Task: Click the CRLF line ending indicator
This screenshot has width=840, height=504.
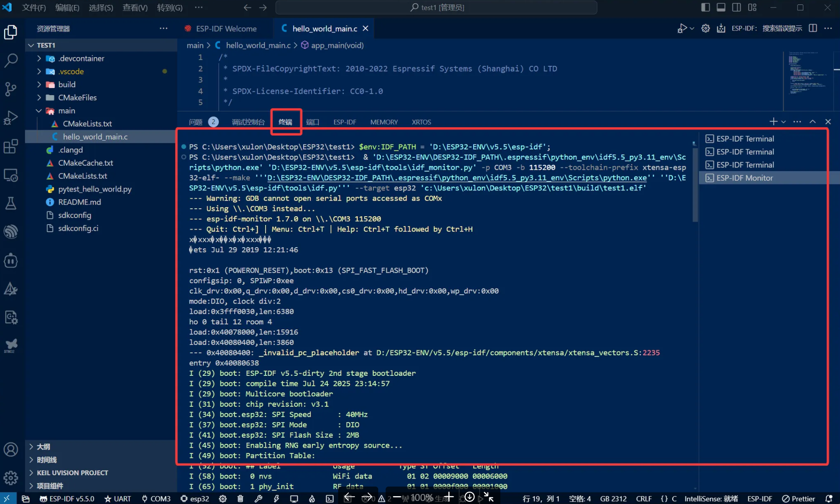Action: pyautogui.click(x=644, y=498)
